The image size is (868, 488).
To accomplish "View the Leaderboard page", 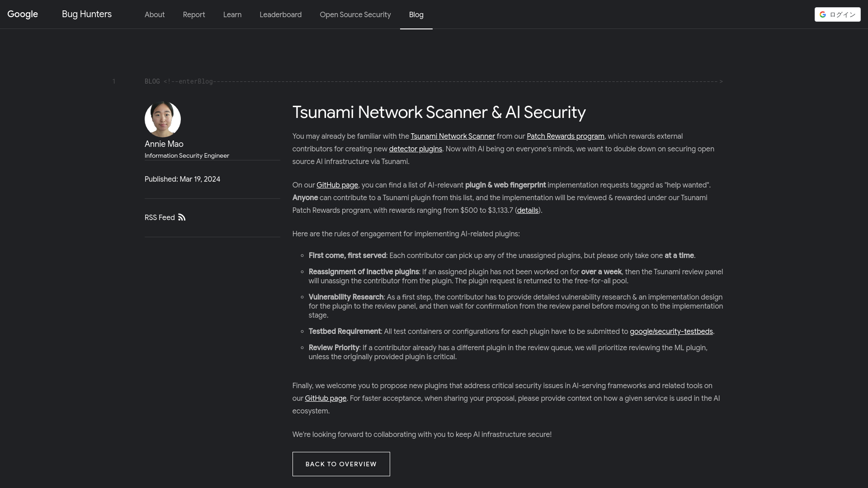I will (x=281, y=14).
